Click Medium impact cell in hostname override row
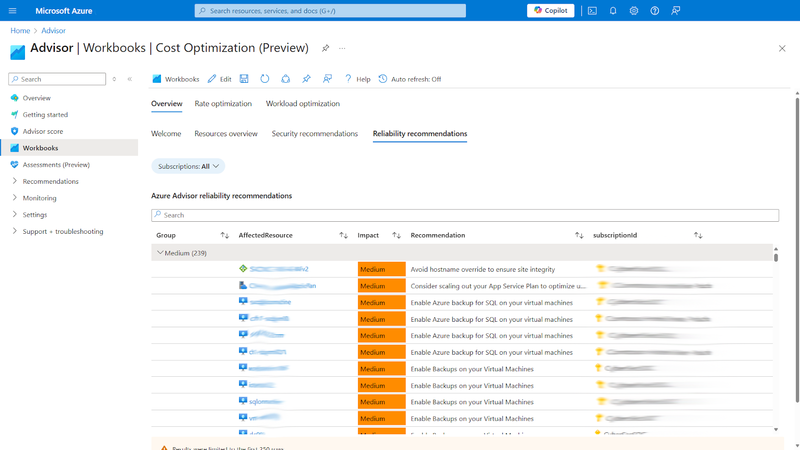The height and width of the screenshot is (450, 800). (382, 269)
